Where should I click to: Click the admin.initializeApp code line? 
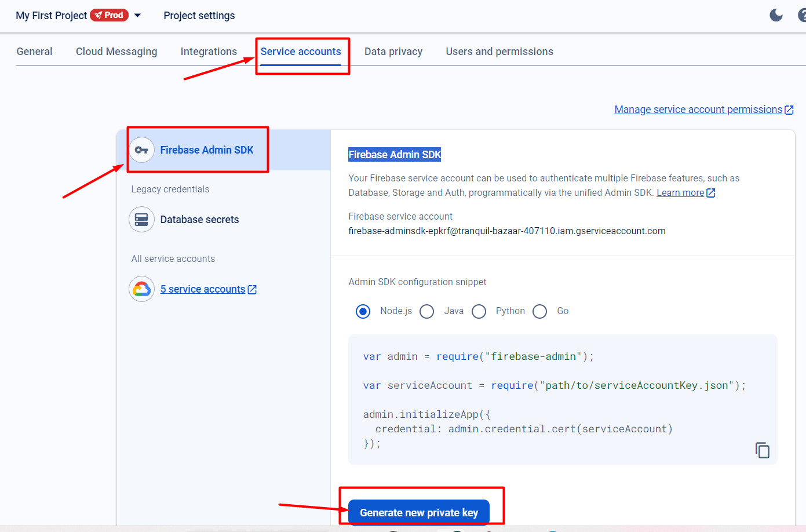pyautogui.click(x=427, y=414)
